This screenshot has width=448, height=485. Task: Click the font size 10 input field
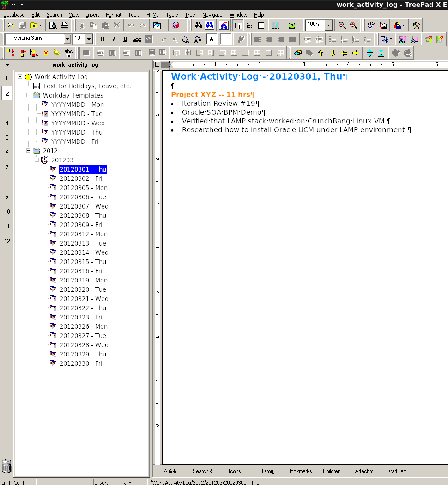(79, 39)
